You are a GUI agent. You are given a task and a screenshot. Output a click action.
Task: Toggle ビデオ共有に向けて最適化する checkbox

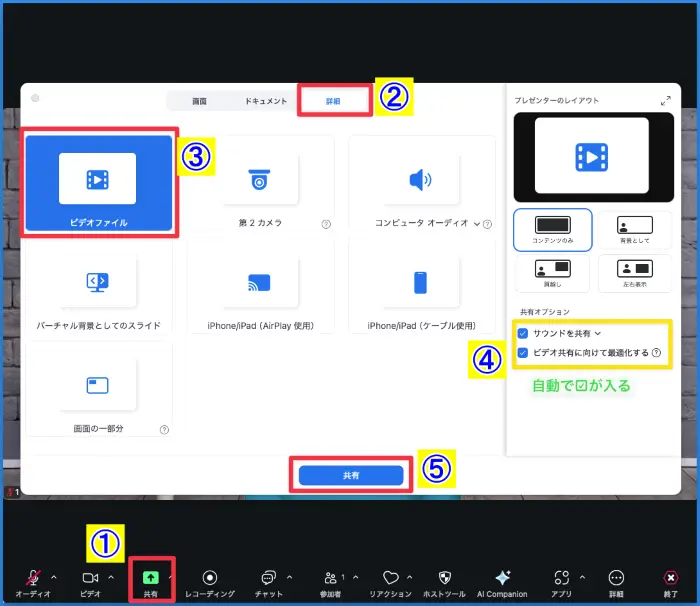tap(523, 352)
